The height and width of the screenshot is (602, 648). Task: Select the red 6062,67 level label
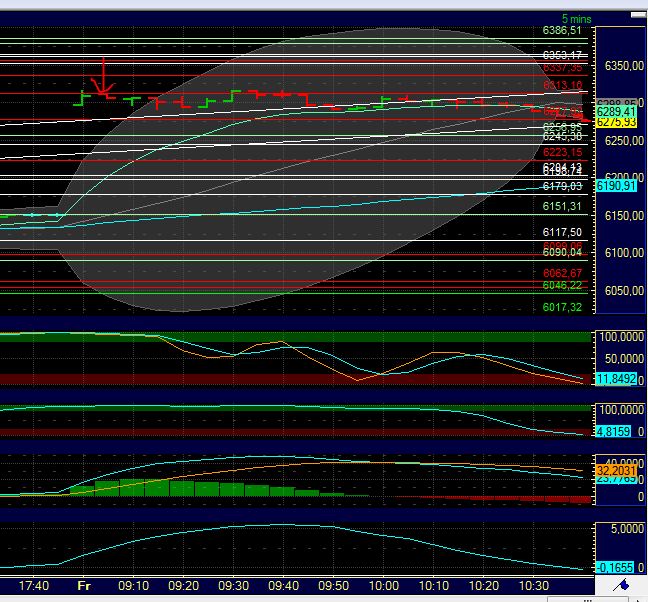[x=562, y=273]
